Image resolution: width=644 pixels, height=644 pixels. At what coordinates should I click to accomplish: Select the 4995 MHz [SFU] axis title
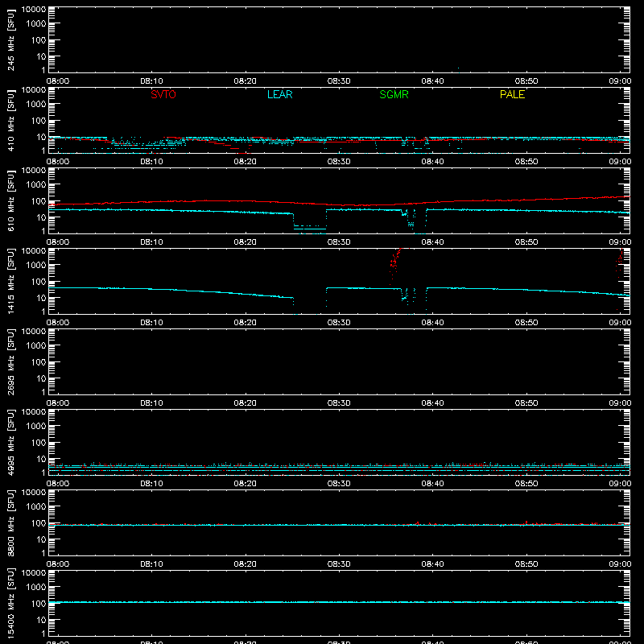(x=10, y=442)
